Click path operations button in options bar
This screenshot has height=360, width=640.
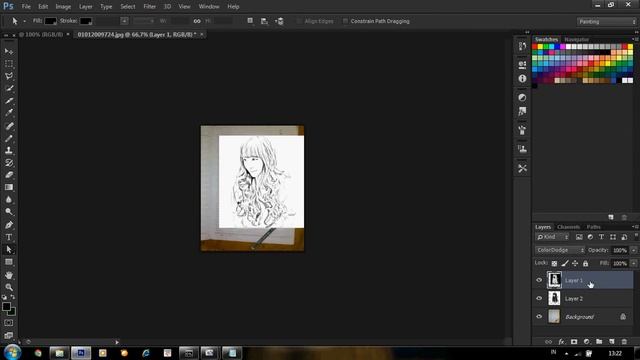[x=250, y=21]
